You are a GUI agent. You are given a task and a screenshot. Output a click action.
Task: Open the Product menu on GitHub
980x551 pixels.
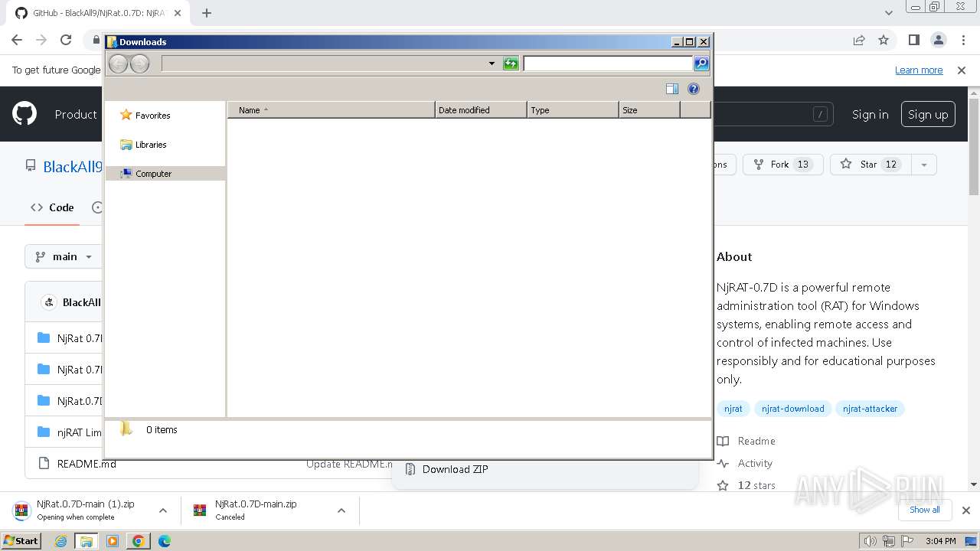(76, 114)
